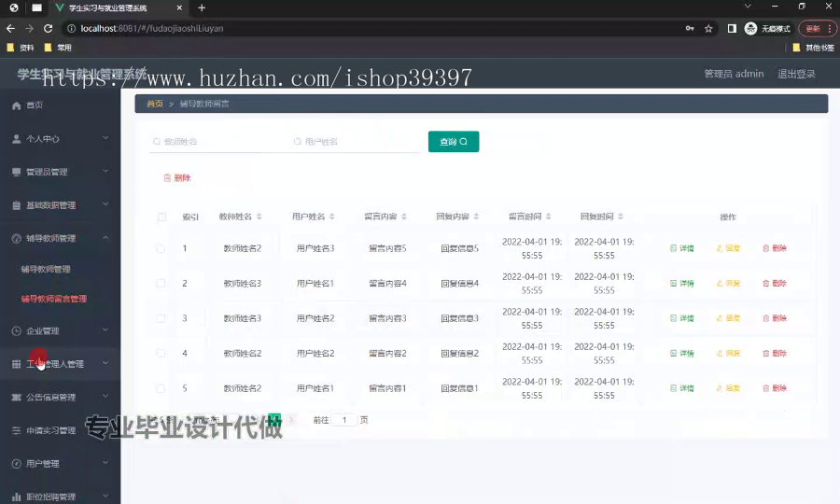Click the 管理员管理 monitor icon

click(x=17, y=172)
